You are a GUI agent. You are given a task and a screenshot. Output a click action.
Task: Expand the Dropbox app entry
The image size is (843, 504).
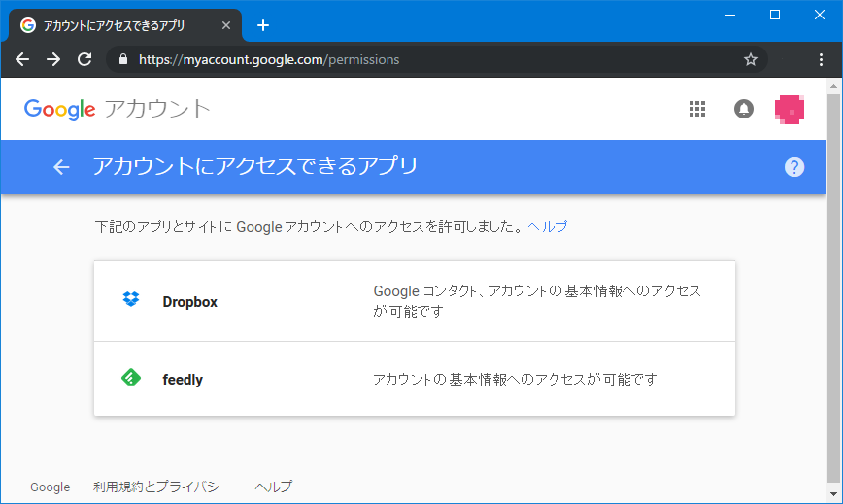415,301
